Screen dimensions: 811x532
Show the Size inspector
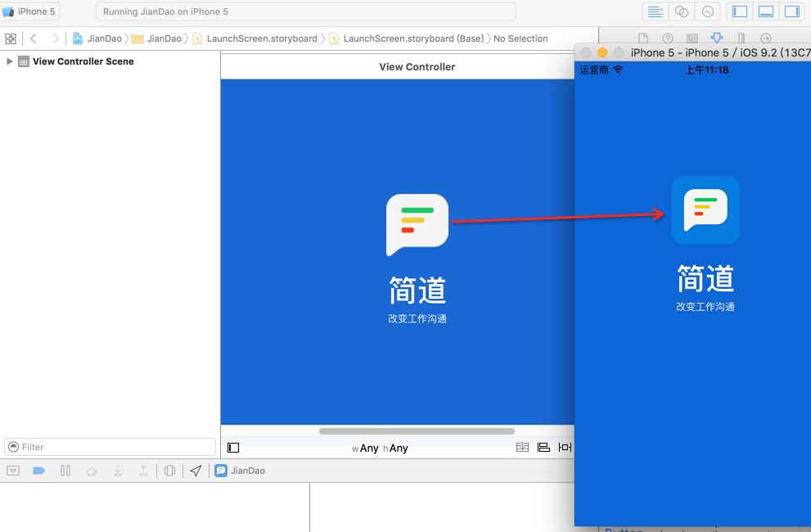741,38
